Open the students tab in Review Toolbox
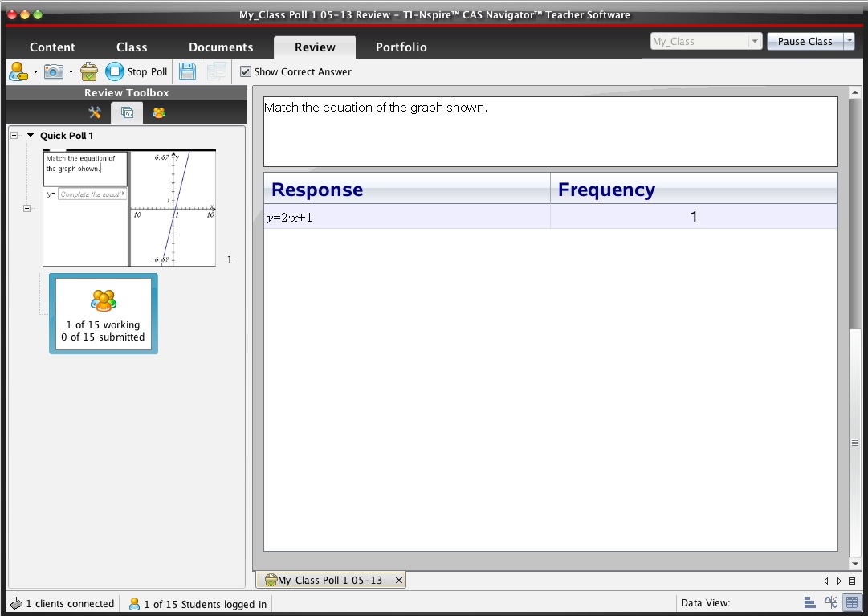Viewport: 868px width, 616px height. (x=159, y=112)
